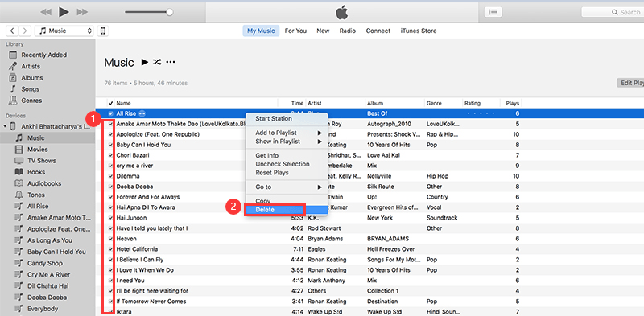The height and width of the screenshot is (316, 644).
Task: Set the star rating for All Rise
Action: tap(481, 113)
